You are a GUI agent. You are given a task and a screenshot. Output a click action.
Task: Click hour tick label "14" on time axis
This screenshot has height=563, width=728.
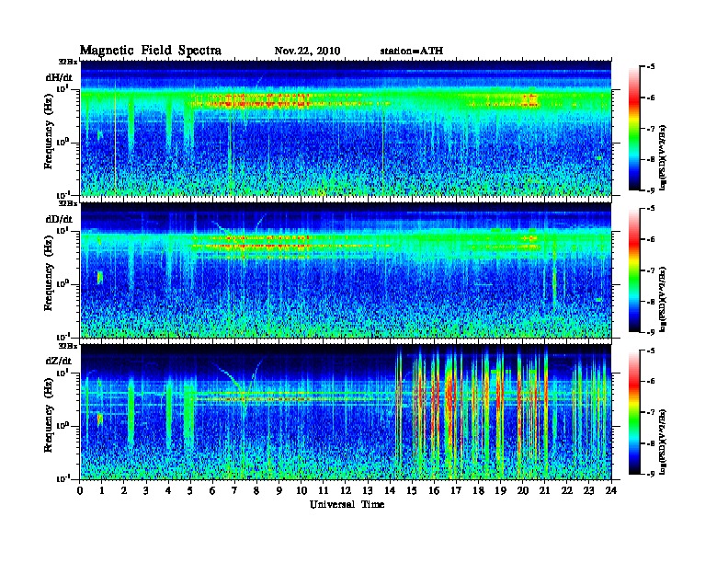(390, 490)
